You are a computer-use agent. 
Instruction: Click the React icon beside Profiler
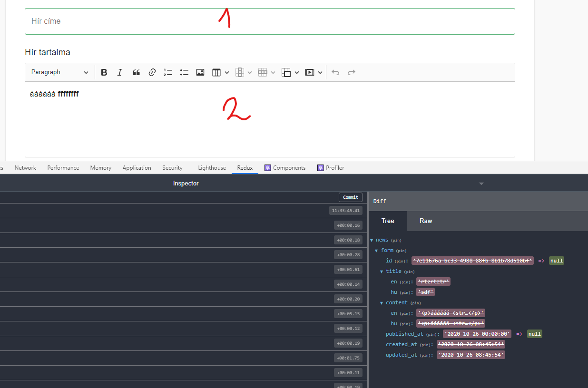pos(321,168)
